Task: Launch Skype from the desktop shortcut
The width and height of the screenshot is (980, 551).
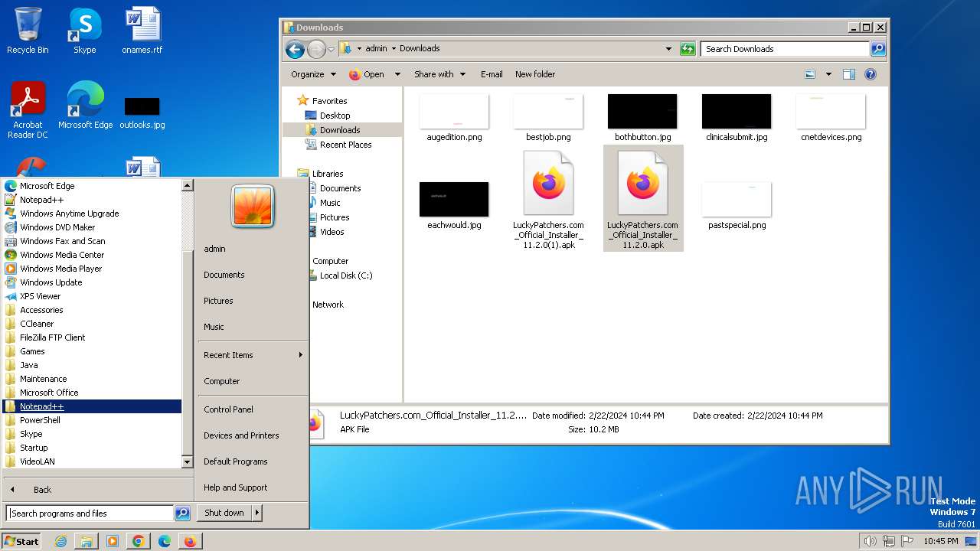Action: point(84,31)
